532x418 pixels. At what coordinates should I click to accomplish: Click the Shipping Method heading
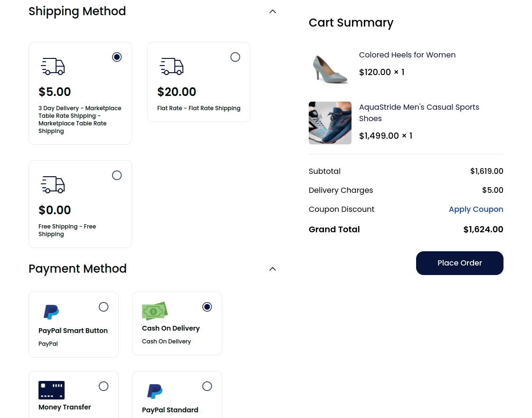point(77,11)
